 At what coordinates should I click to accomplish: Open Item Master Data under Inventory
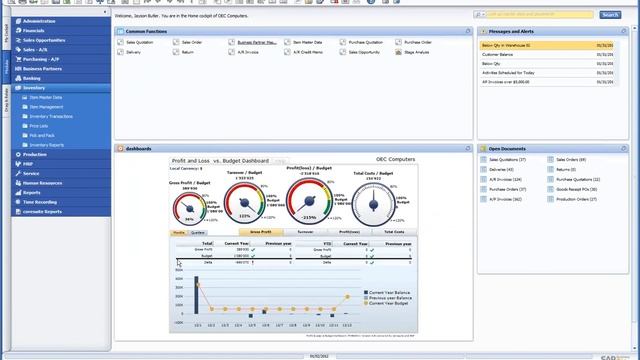(x=45, y=98)
